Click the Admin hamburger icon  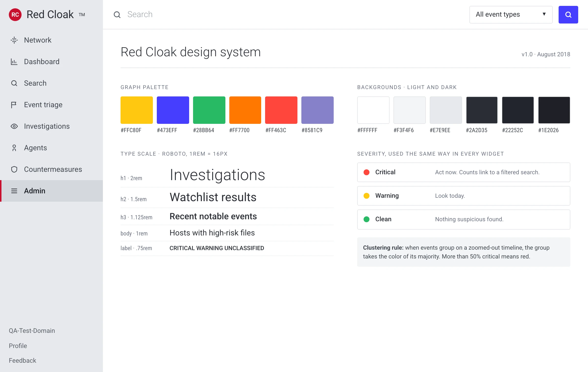click(14, 191)
